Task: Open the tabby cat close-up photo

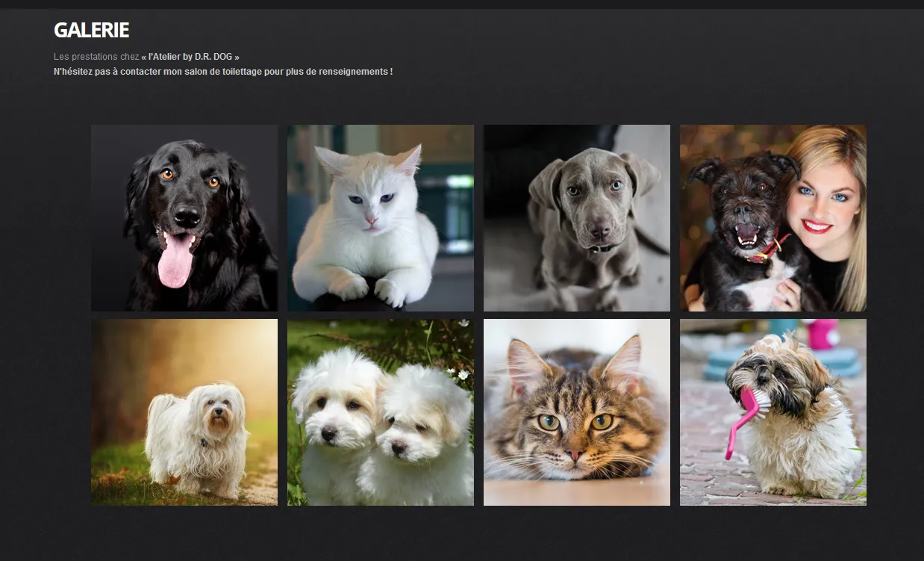Action: point(577,412)
